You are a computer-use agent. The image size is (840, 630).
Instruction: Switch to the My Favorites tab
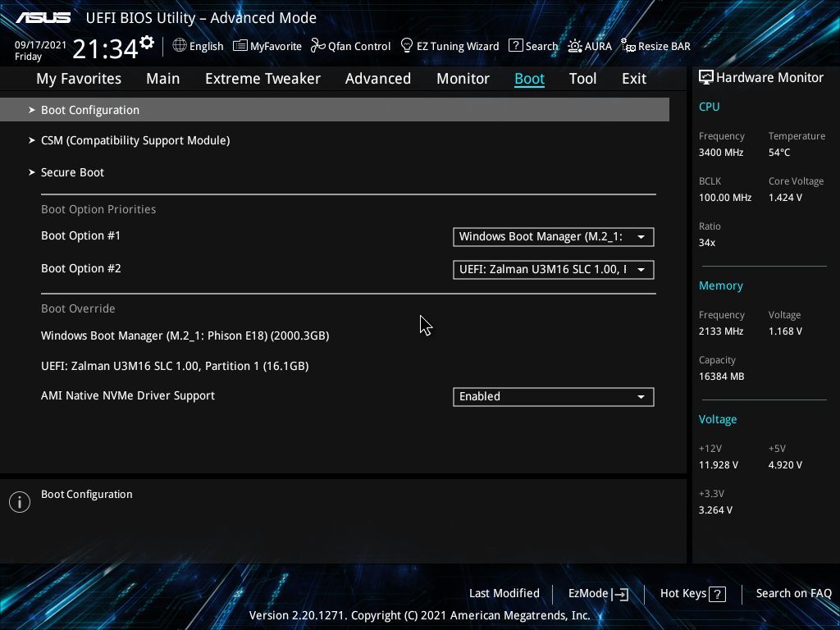pos(79,79)
